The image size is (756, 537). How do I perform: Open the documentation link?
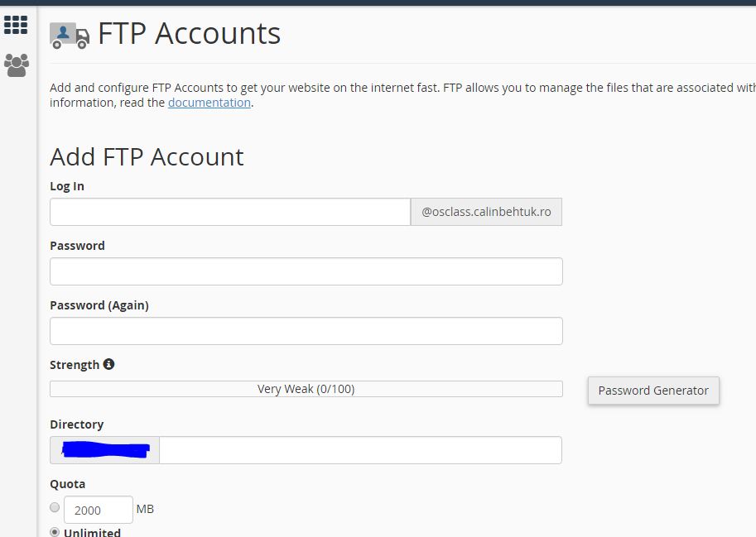tap(209, 103)
